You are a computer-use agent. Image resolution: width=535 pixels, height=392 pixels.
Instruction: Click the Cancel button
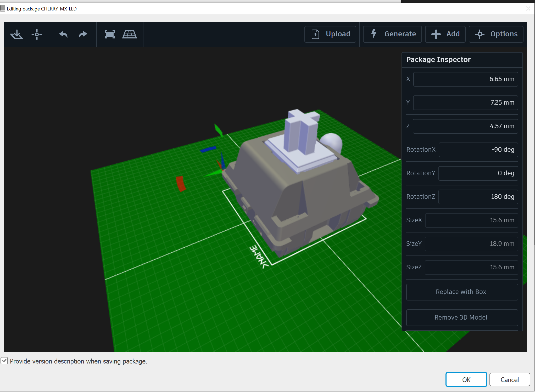[509, 379]
